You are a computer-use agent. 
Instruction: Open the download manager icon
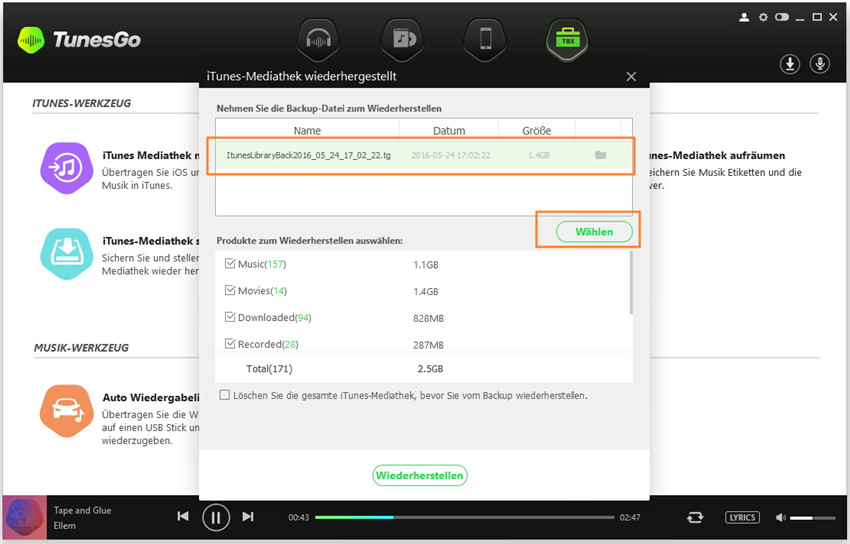[790, 64]
